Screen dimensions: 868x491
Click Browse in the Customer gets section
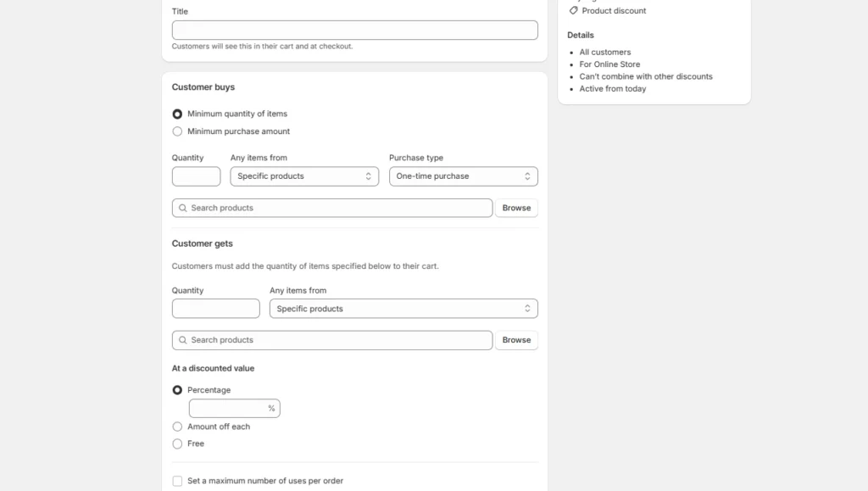click(x=516, y=339)
